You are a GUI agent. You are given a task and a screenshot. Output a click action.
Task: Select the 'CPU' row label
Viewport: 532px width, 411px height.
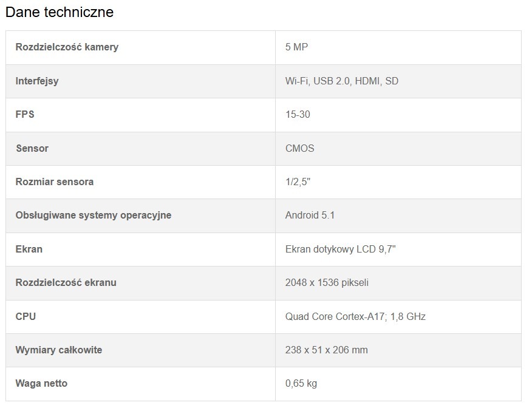[x=26, y=316]
